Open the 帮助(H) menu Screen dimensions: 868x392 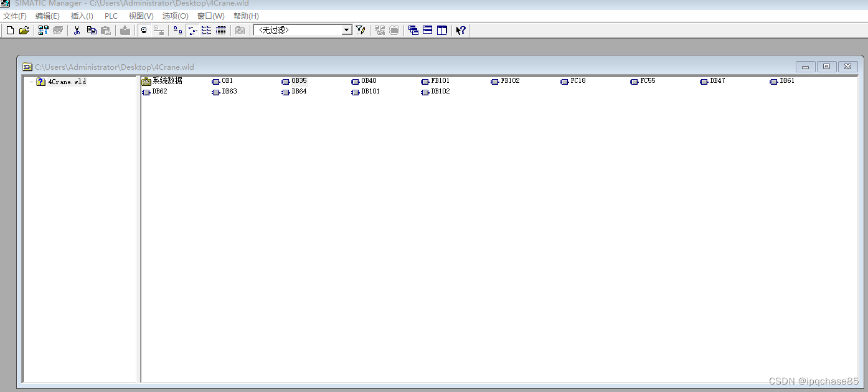point(246,16)
